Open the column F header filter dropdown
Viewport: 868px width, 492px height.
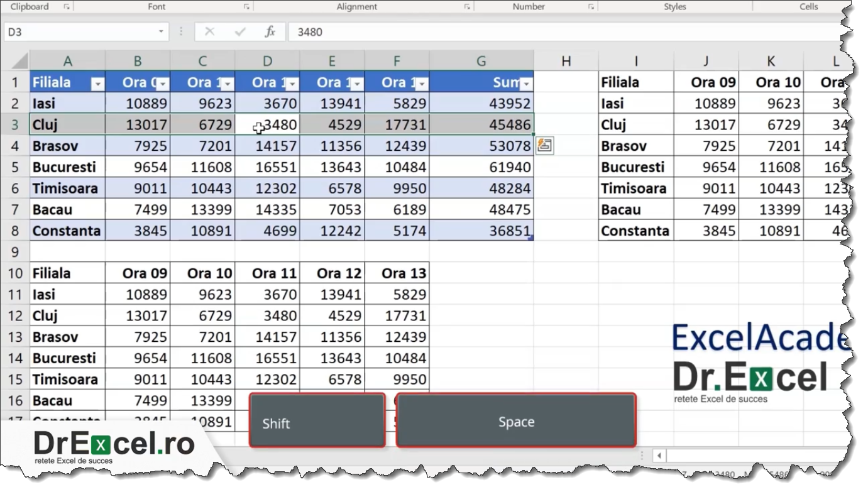click(422, 84)
